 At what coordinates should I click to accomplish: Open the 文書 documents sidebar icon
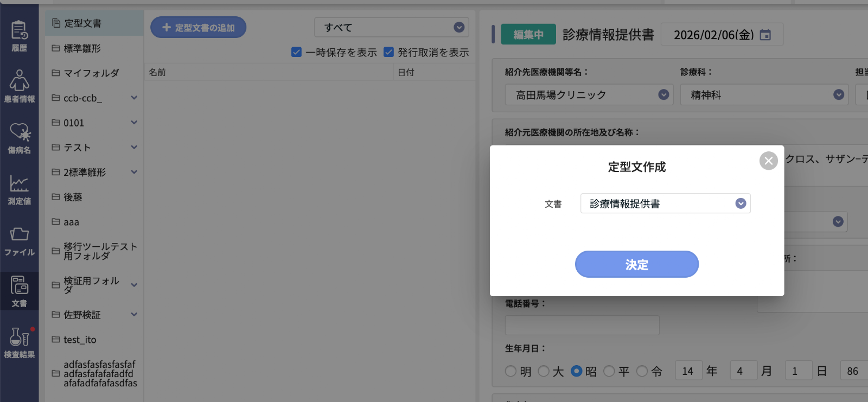[19, 291]
